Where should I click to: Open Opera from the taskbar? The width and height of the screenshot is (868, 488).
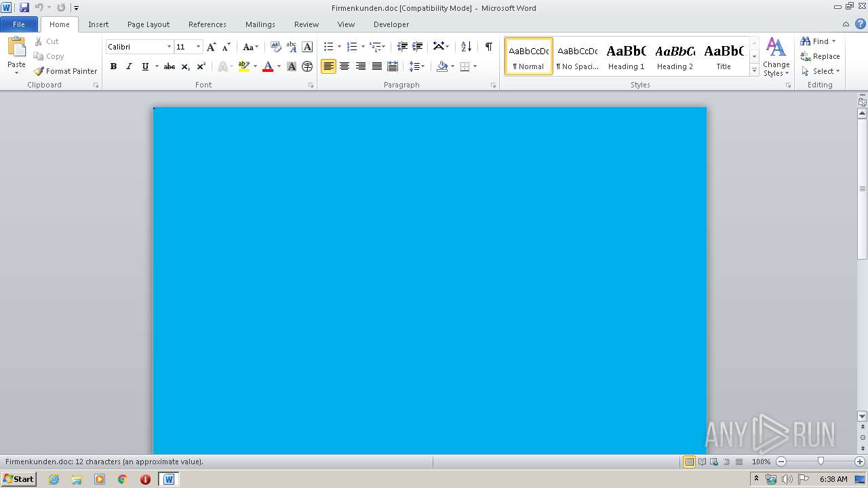coord(145,479)
